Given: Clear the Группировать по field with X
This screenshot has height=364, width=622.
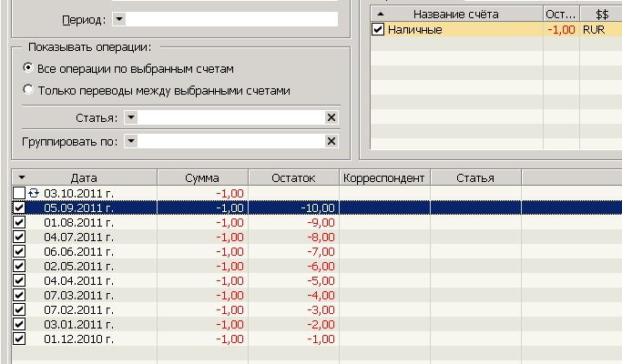Looking at the screenshot, I should [331, 141].
